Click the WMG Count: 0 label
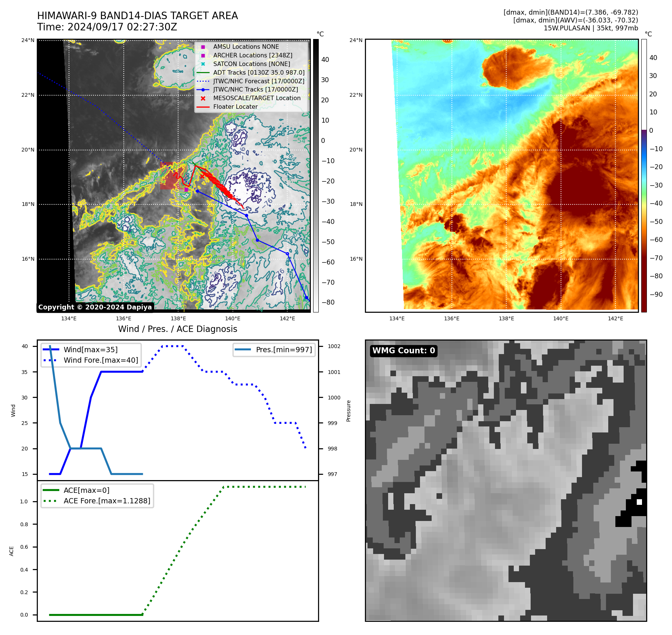The width and height of the screenshot is (672, 635). (403, 351)
